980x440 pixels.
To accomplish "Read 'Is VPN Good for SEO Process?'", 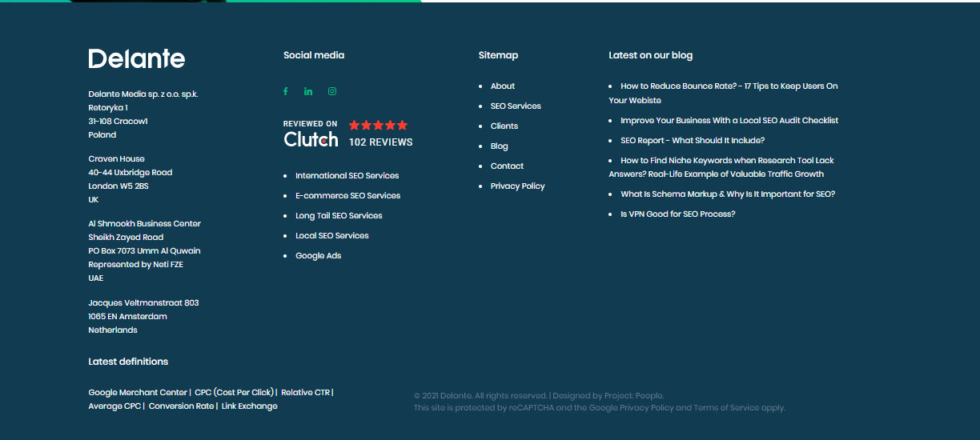I will click(677, 214).
